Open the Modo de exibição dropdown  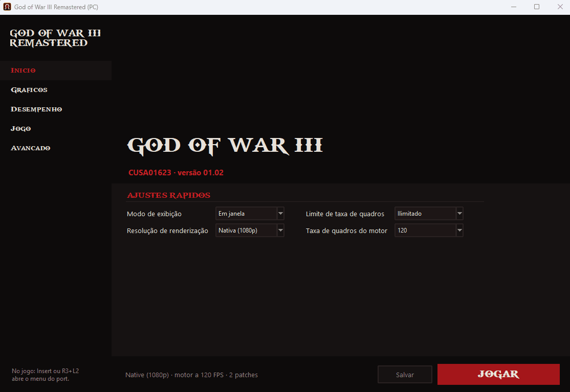tap(250, 214)
